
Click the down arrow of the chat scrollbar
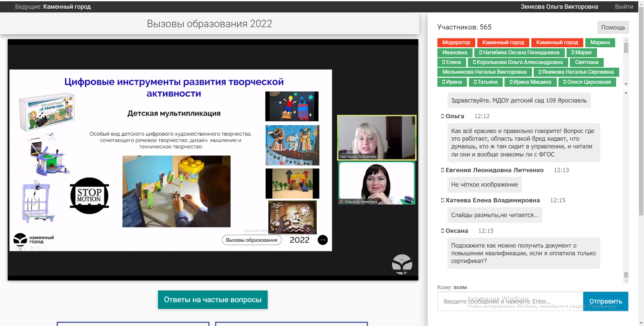point(626,281)
